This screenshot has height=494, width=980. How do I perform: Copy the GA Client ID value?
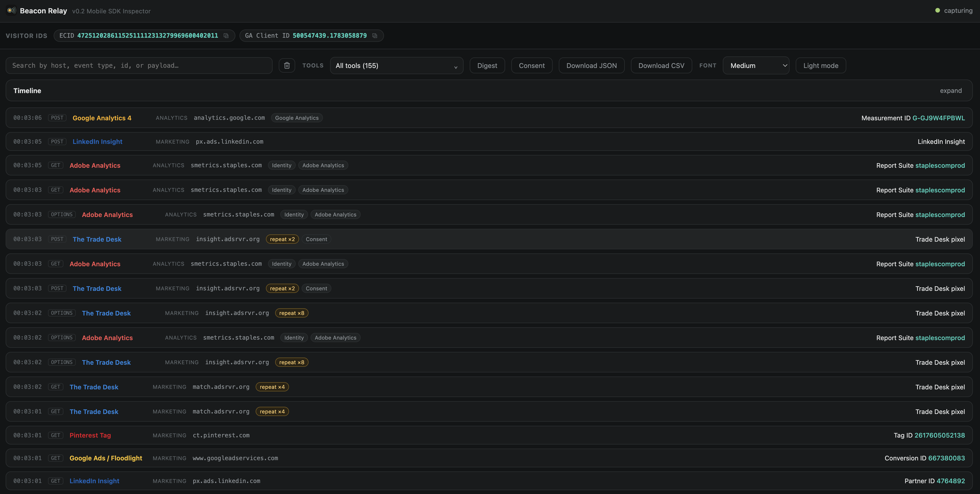pos(375,36)
